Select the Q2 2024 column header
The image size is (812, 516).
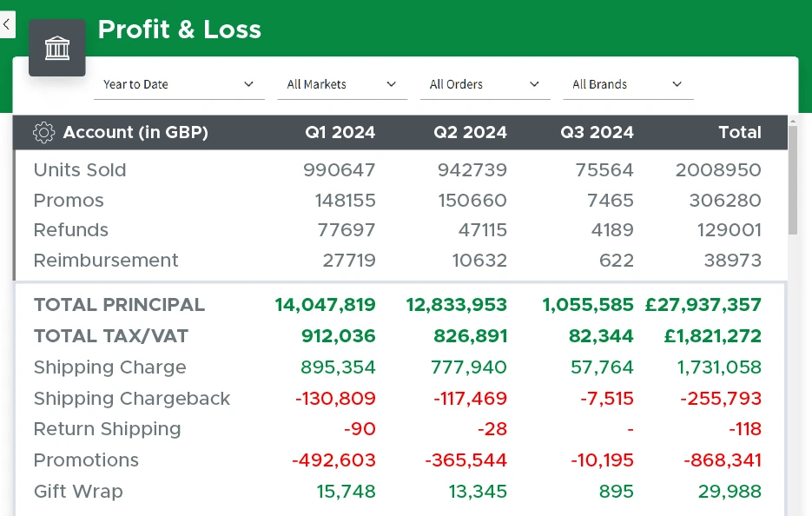coord(470,133)
